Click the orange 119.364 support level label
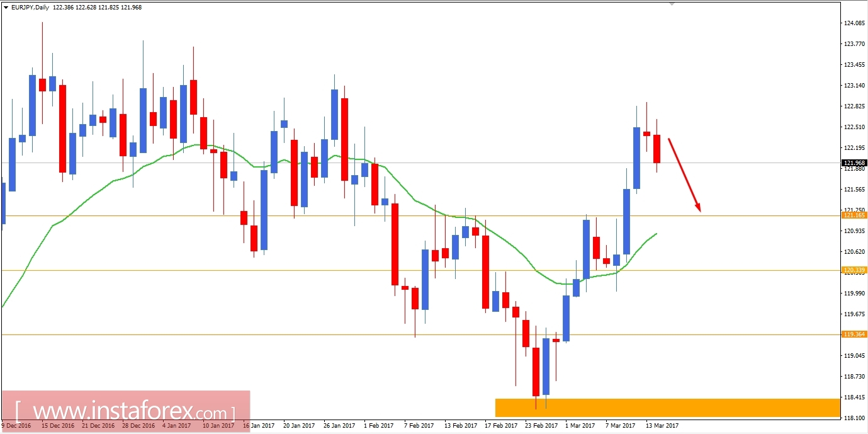 pos(854,334)
